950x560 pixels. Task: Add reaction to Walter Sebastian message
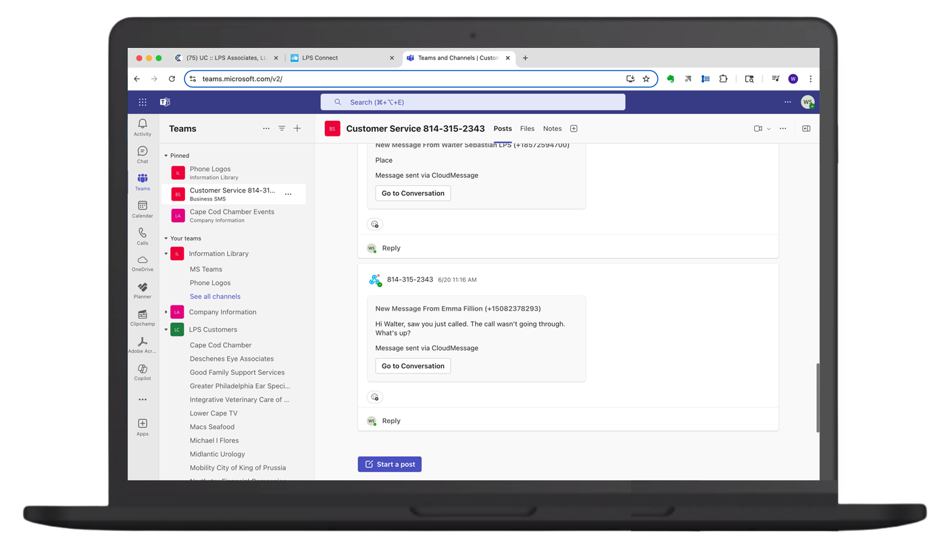pos(375,224)
